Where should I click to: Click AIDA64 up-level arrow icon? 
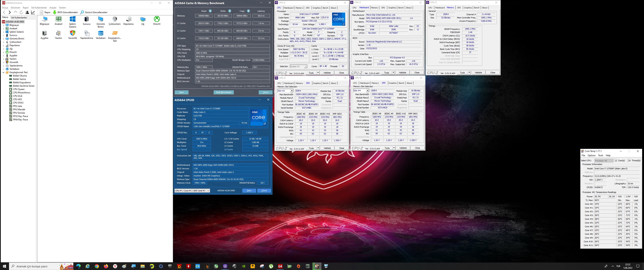pos(16,12)
